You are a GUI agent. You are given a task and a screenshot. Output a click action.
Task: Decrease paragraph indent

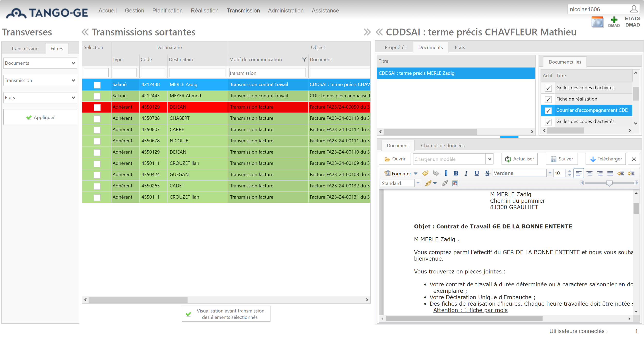tap(621, 173)
